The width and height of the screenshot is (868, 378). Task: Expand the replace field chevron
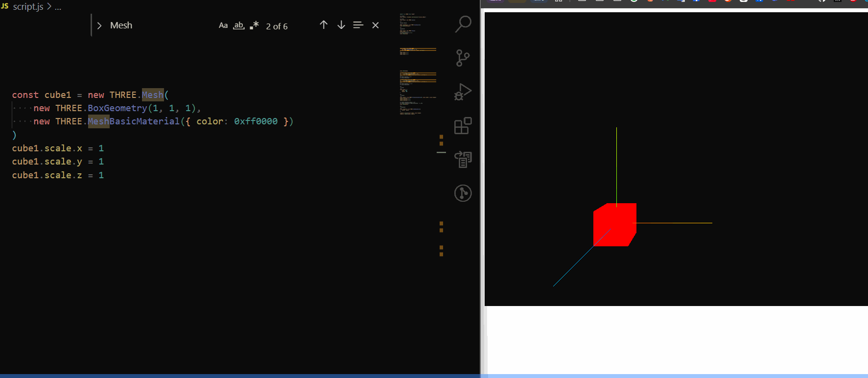pyautogui.click(x=99, y=25)
